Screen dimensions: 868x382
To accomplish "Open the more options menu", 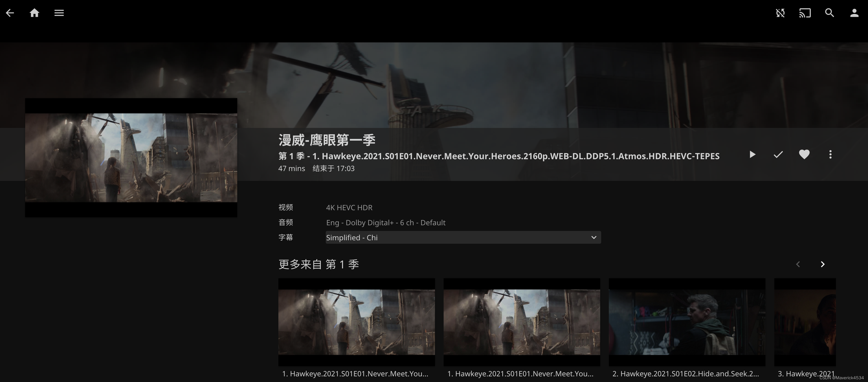I will point(830,155).
